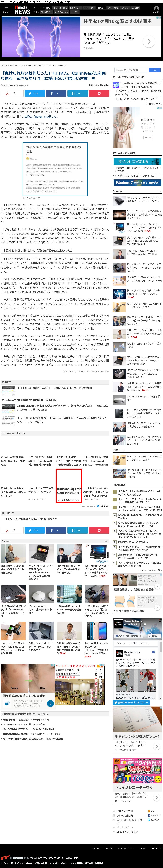Image resolution: width=163 pixels, height=868 pixels.
Task: Open the IoTセキュリティ feature tab
Action: pos(61,12)
